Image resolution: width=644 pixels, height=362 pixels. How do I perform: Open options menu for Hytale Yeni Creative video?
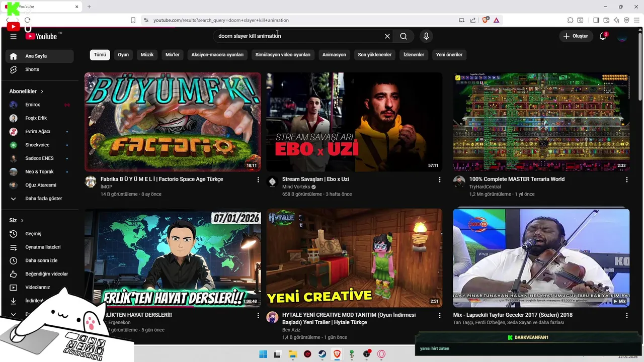click(x=440, y=315)
